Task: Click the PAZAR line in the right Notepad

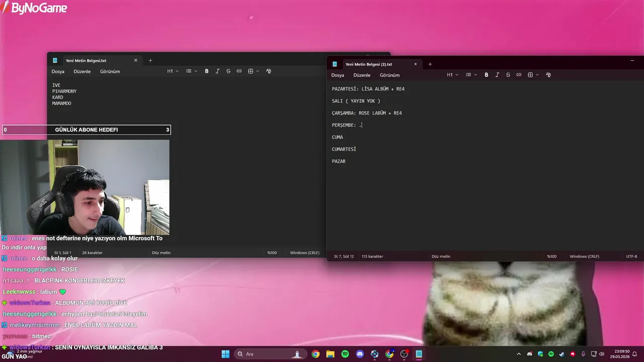Action: click(339, 161)
